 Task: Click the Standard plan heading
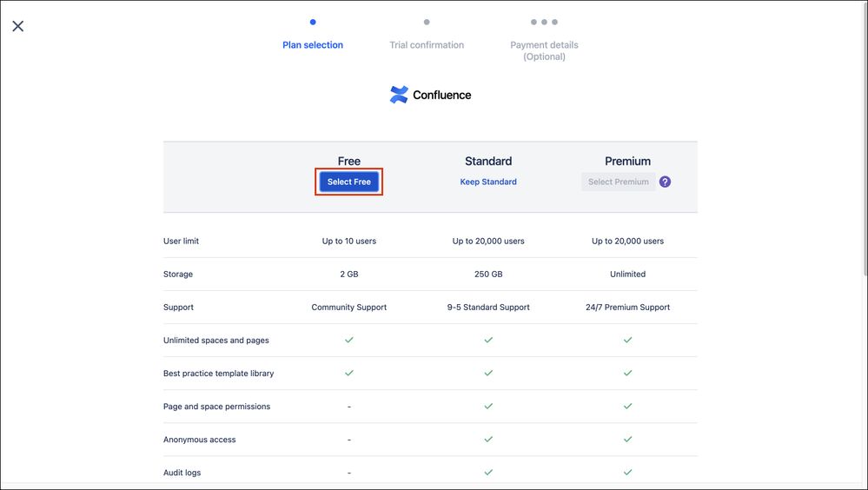488,161
